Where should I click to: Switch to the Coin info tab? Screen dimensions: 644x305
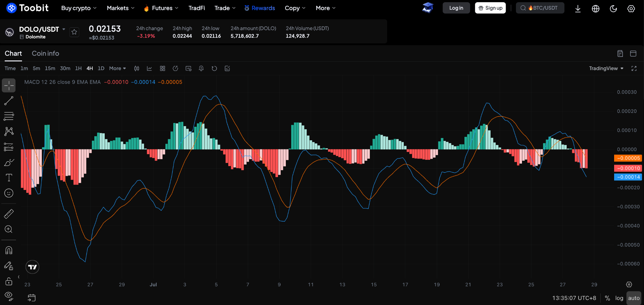click(45, 53)
